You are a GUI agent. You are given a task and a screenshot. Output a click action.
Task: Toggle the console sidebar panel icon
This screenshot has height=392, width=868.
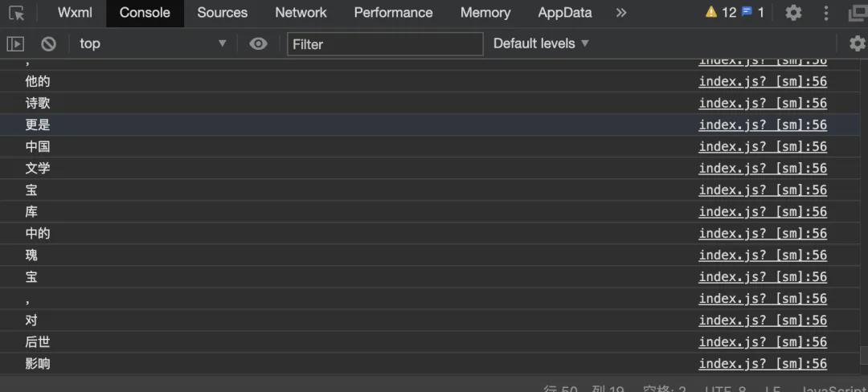click(x=15, y=44)
